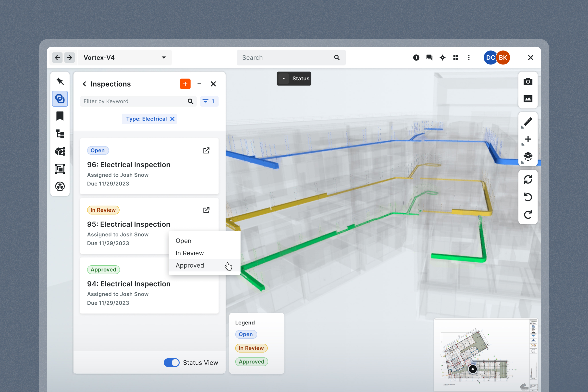Remove the Type: Electrical filter chip
588x392 pixels.
tap(172, 119)
